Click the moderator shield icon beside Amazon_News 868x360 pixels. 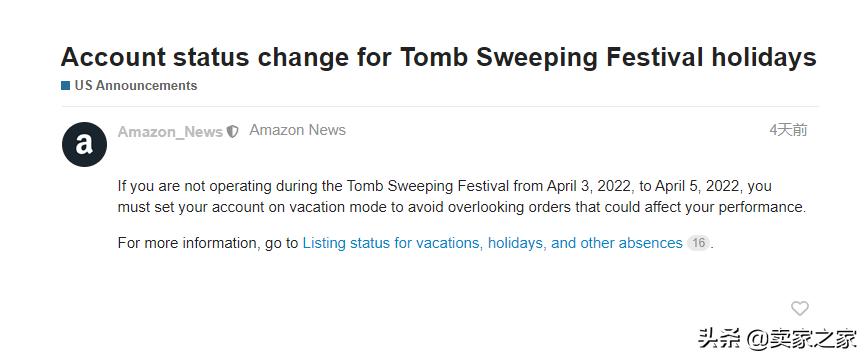pos(233,132)
